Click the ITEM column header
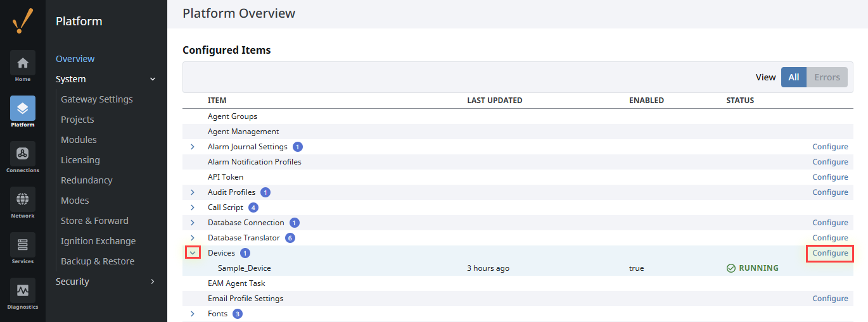The width and height of the screenshot is (868, 322). coord(217,101)
